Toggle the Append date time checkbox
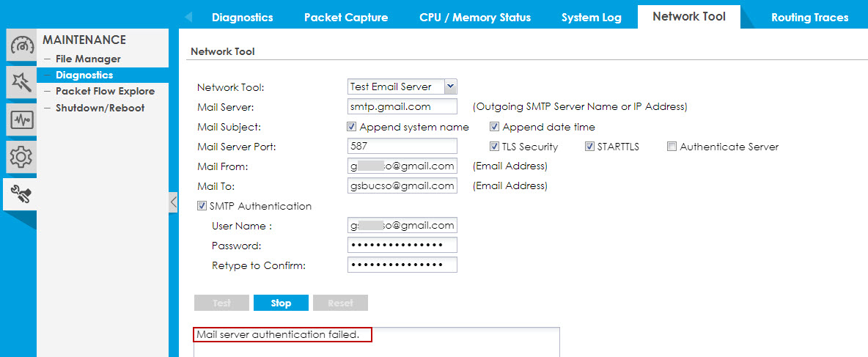Image resolution: width=868 pixels, height=357 pixels. (x=495, y=127)
